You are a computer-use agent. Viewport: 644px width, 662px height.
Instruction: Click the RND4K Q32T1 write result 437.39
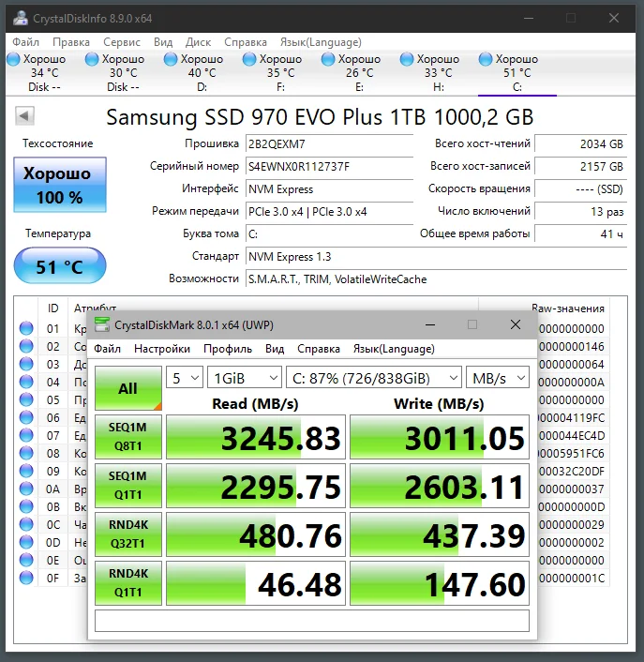tap(440, 534)
